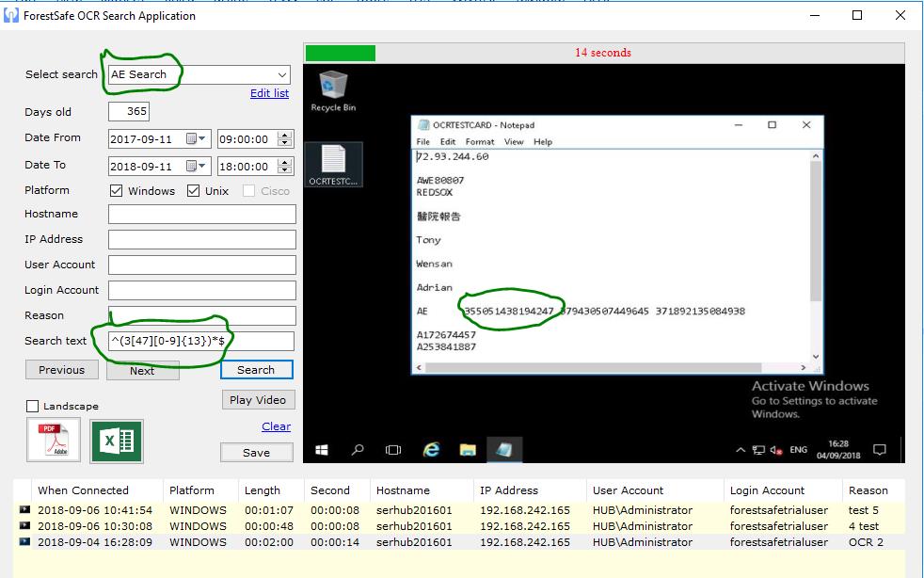The image size is (924, 578).
Task: Export results using the Excel icon
Action: [117, 441]
